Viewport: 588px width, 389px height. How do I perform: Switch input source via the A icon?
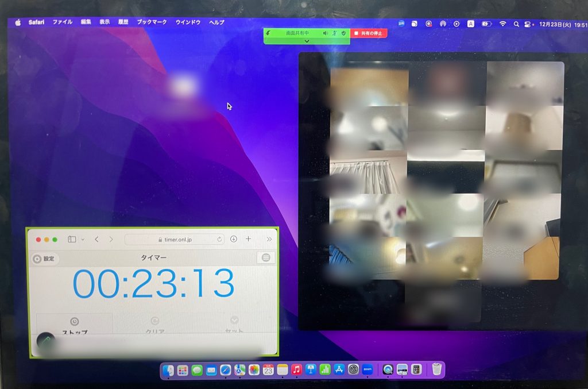(471, 24)
